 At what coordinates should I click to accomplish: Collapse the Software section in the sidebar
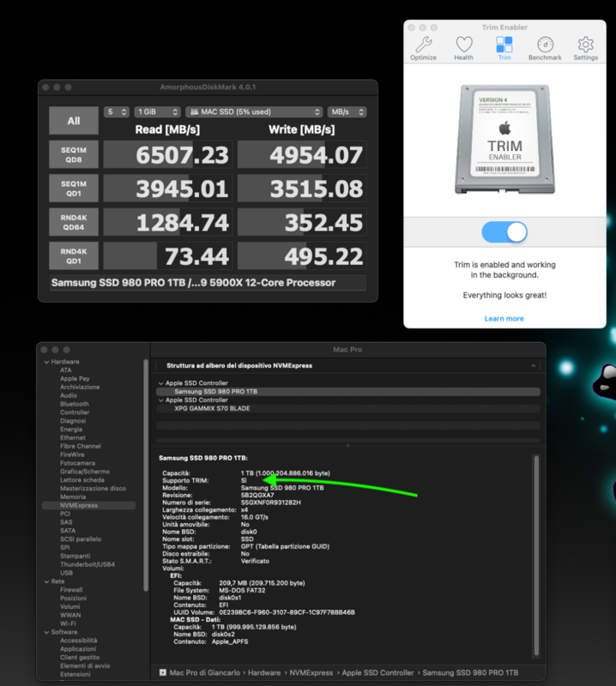(x=46, y=632)
